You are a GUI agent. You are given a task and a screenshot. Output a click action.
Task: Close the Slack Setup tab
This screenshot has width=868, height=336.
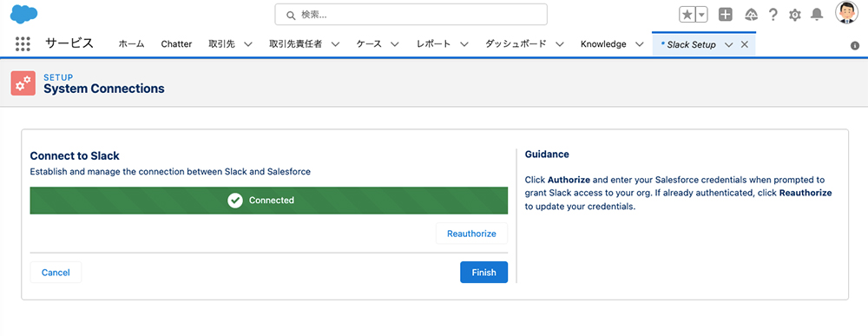(745, 44)
